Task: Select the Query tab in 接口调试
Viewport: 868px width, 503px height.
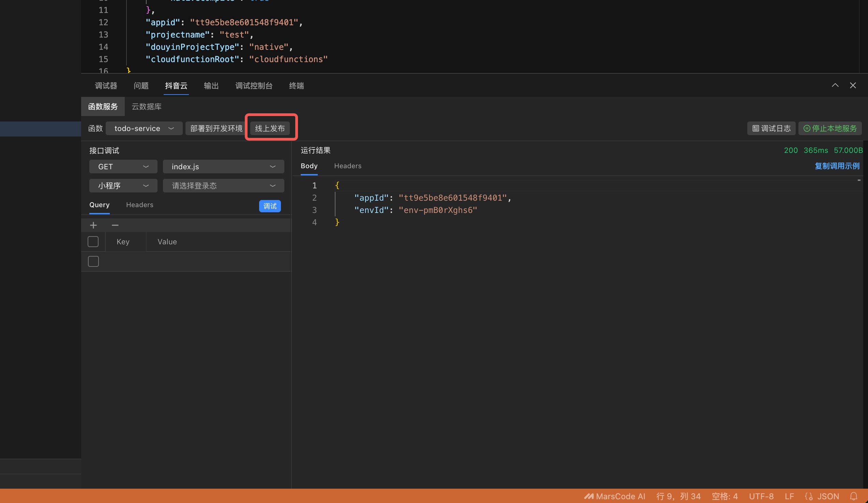Action: click(100, 205)
